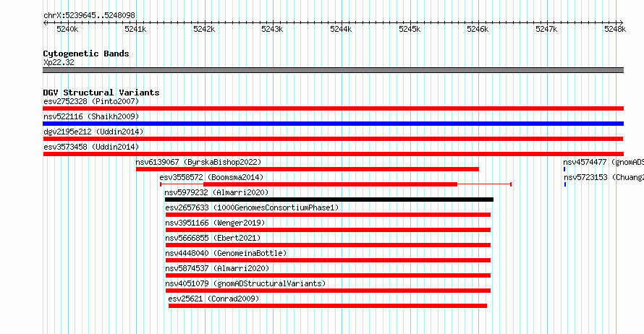Click the 5245k ruler position

(410, 29)
